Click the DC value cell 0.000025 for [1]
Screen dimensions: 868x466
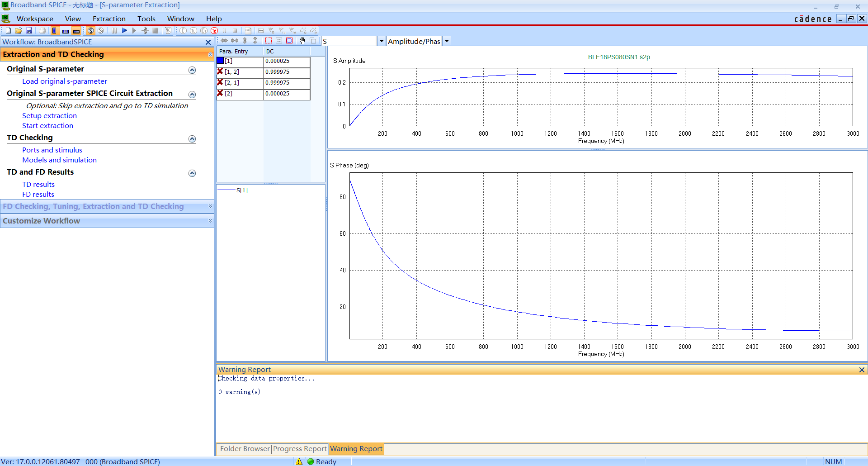coord(287,61)
